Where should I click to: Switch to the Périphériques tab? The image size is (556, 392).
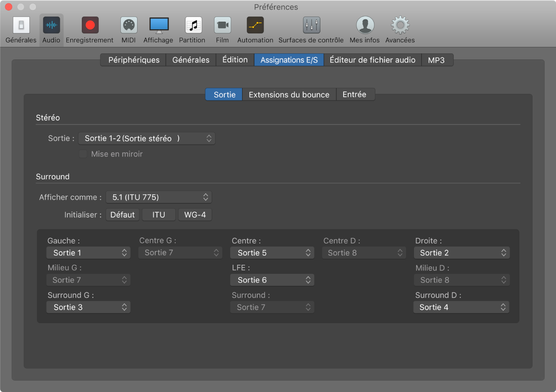pos(134,60)
